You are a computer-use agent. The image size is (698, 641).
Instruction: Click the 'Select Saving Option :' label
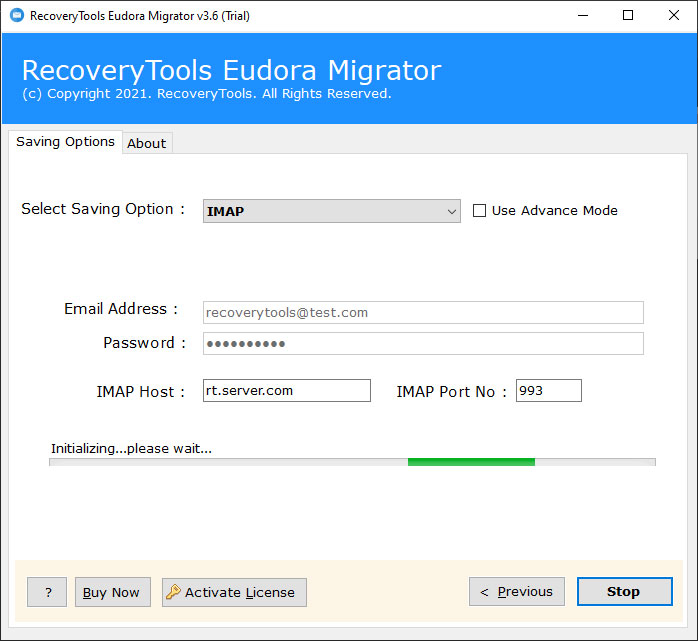tap(103, 209)
